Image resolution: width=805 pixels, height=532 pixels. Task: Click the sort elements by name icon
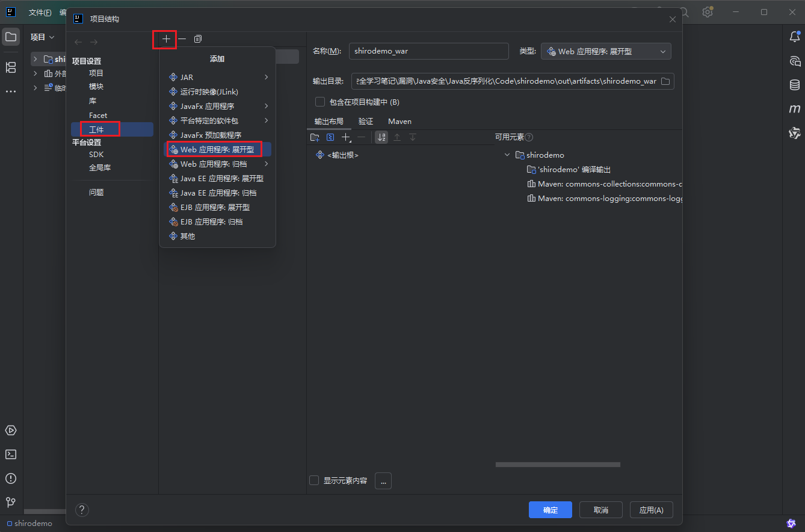[381, 137]
